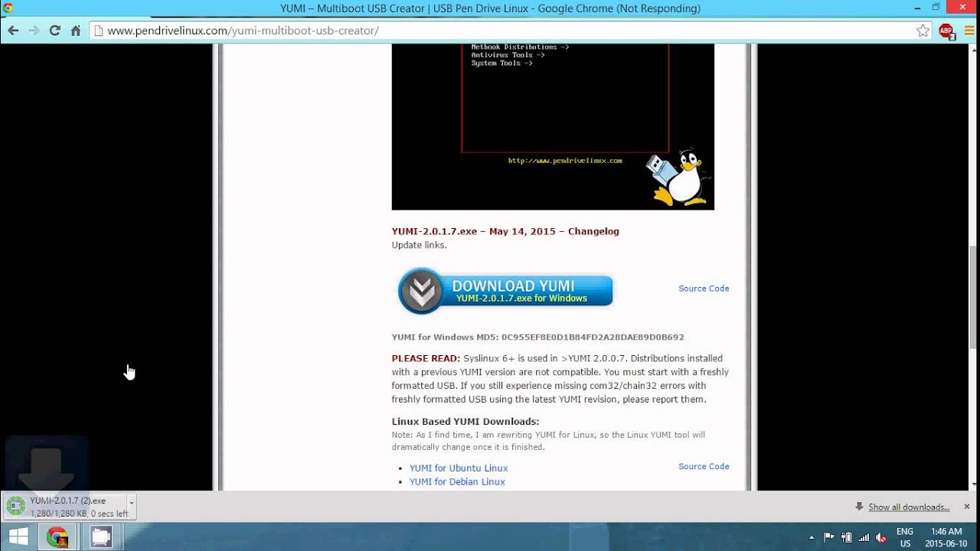980x551 pixels.
Task: Show hidden system tray icons
Action: point(811,537)
